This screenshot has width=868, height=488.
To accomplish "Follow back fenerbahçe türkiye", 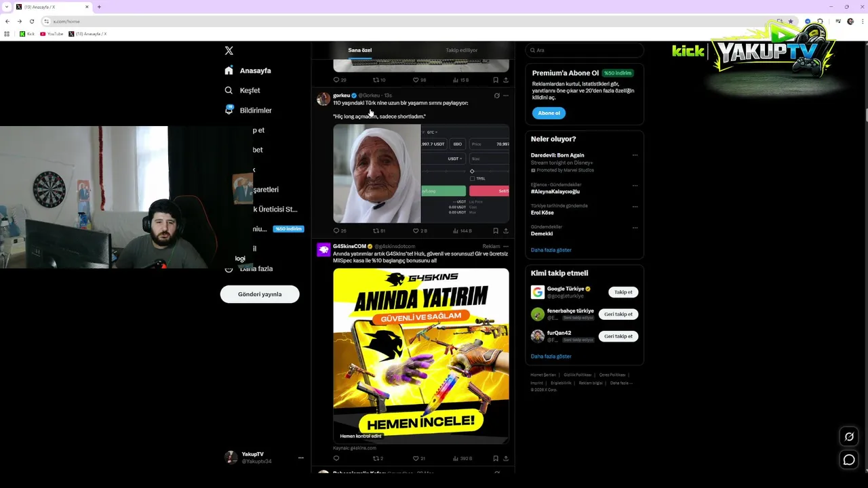I will 618,314.
